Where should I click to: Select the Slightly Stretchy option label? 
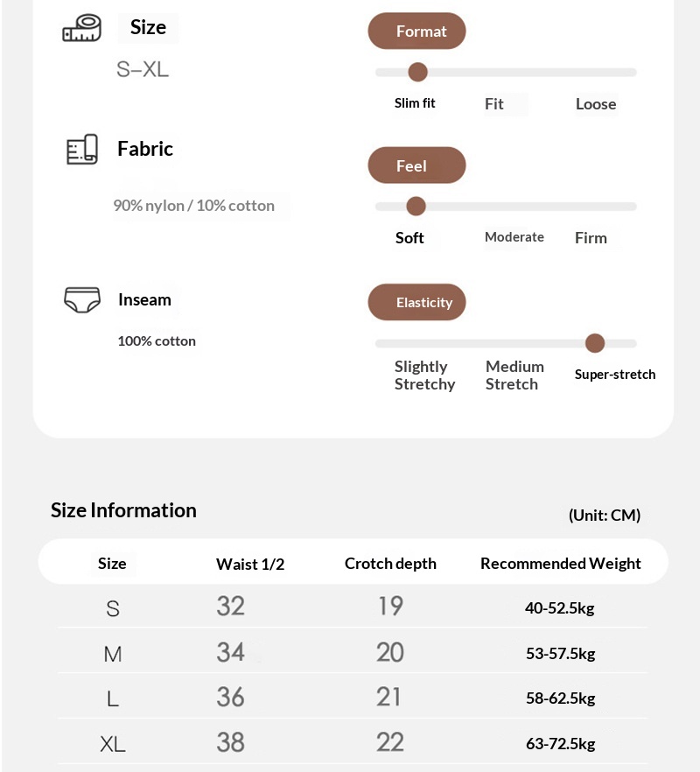tap(424, 375)
